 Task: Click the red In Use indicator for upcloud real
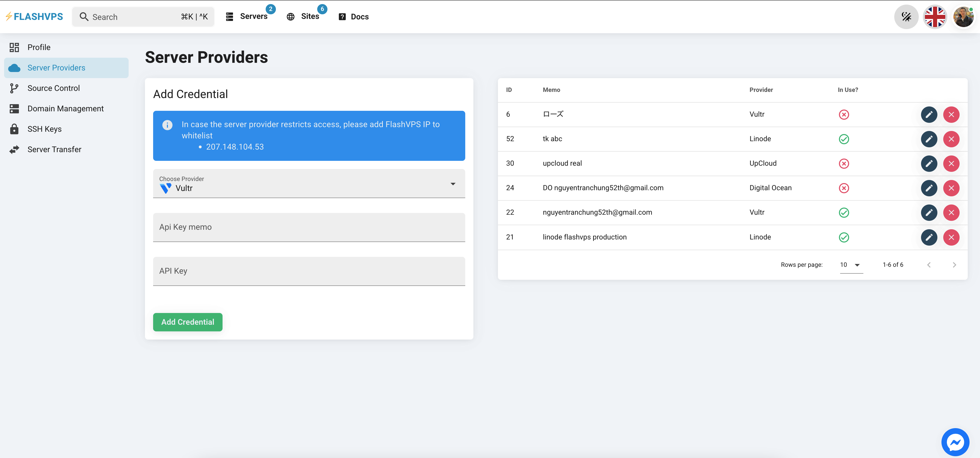(x=844, y=163)
